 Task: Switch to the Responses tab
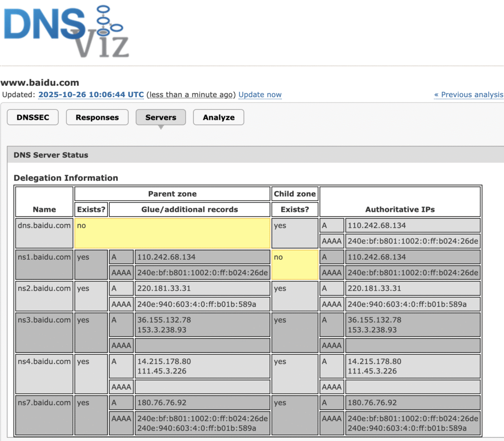pos(97,117)
